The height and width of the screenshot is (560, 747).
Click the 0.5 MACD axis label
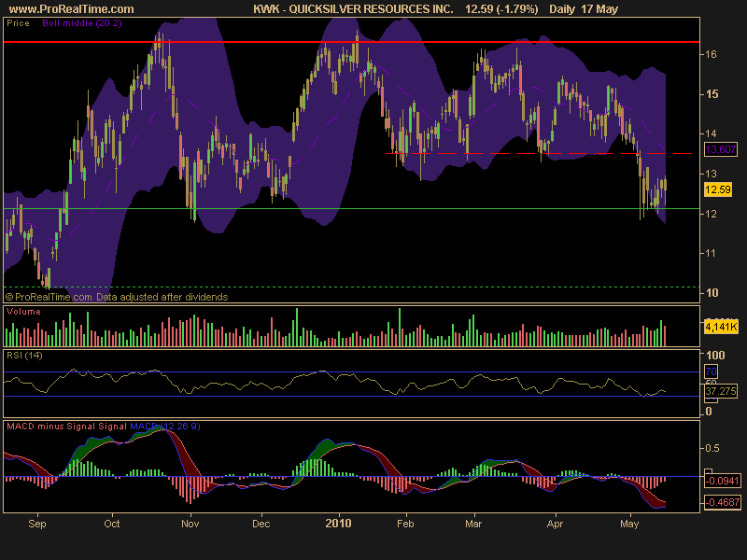712,448
